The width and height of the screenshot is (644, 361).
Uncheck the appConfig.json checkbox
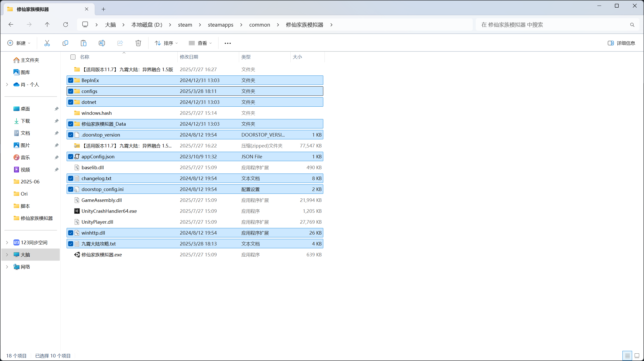pos(71,157)
